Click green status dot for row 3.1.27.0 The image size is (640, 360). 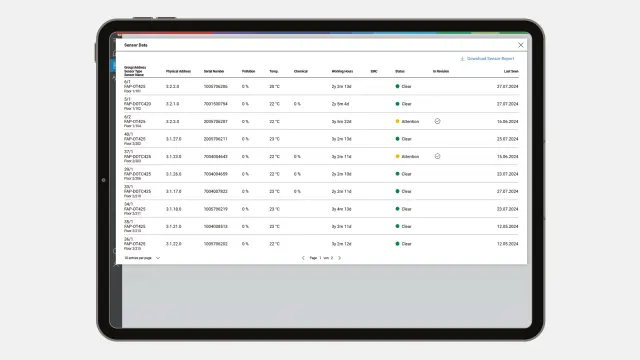pos(397,139)
